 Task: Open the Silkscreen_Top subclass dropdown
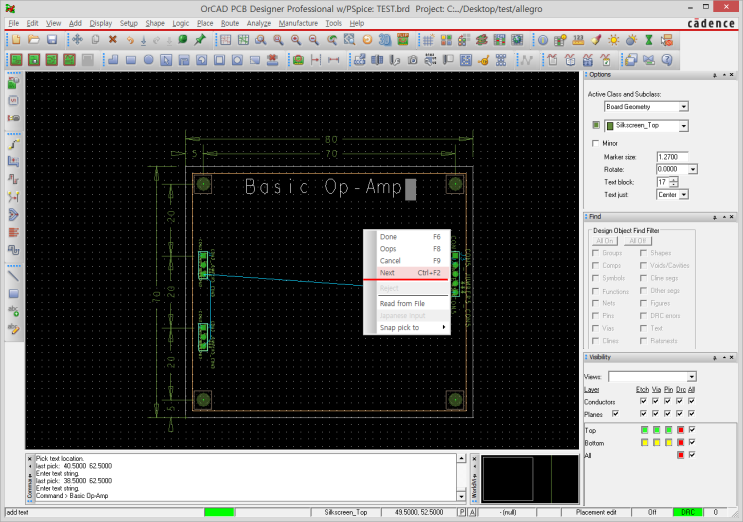(x=683, y=126)
